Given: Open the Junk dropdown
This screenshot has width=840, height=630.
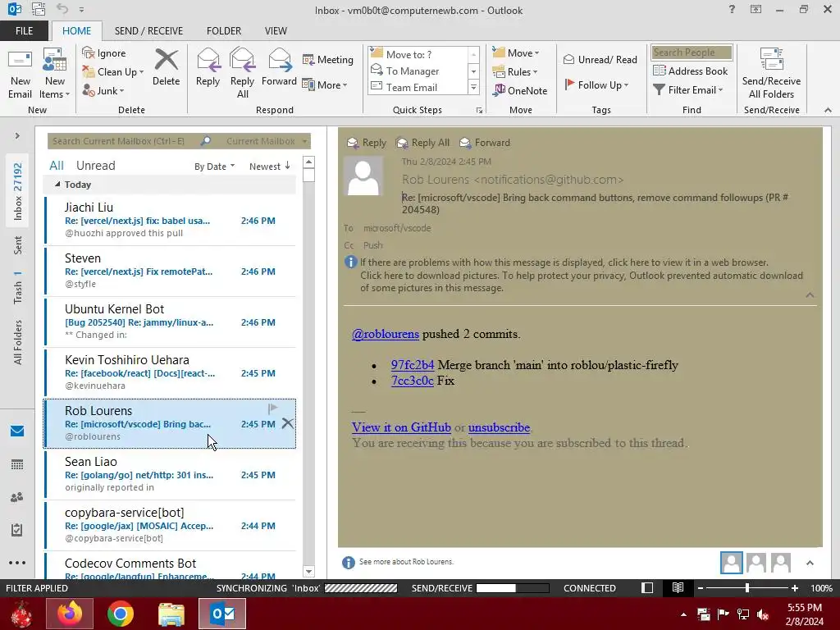Looking at the screenshot, I should (x=103, y=90).
